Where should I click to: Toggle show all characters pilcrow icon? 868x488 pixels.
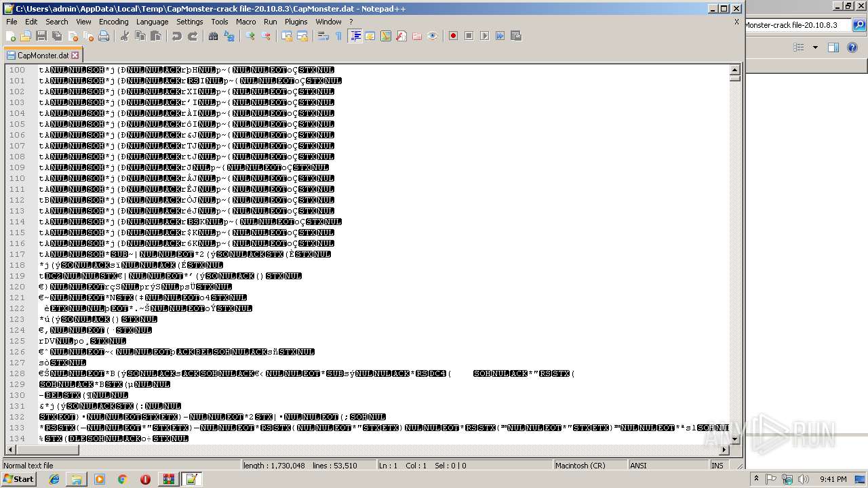click(339, 36)
